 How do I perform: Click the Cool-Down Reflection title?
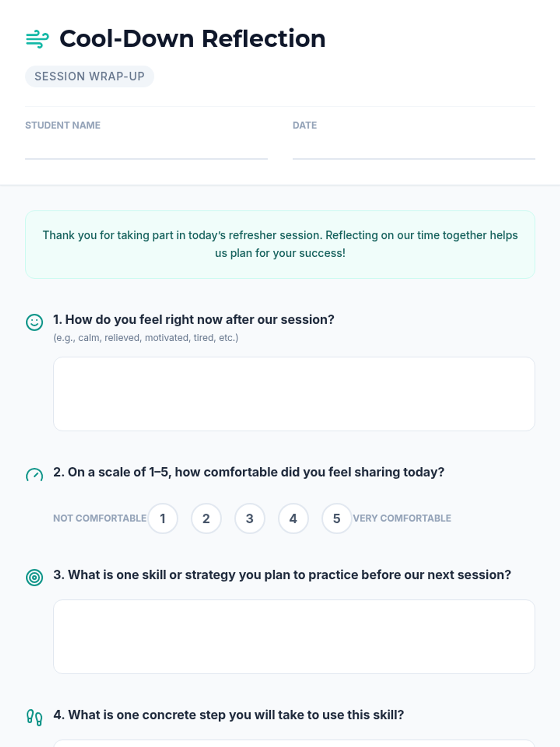tap(192, 39)
